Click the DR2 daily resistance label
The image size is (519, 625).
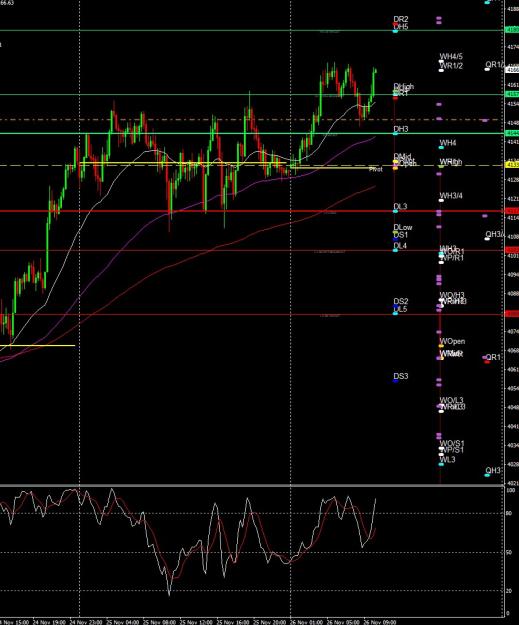401,19
